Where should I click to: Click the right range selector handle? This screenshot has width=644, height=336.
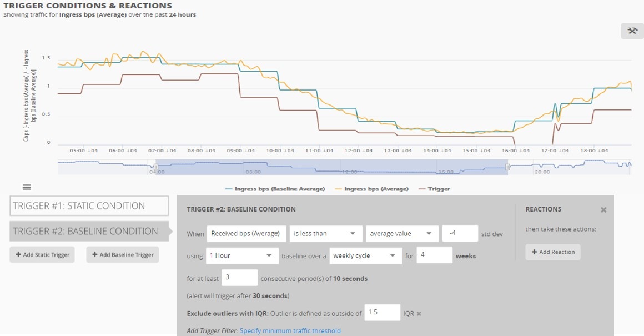(x=507, y=167)
